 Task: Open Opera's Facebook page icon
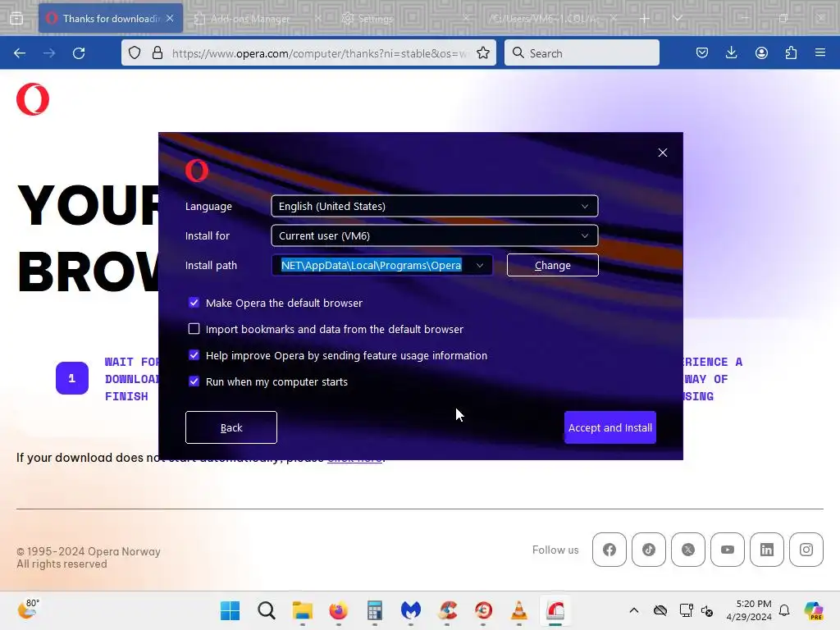[x=609, y=550]
